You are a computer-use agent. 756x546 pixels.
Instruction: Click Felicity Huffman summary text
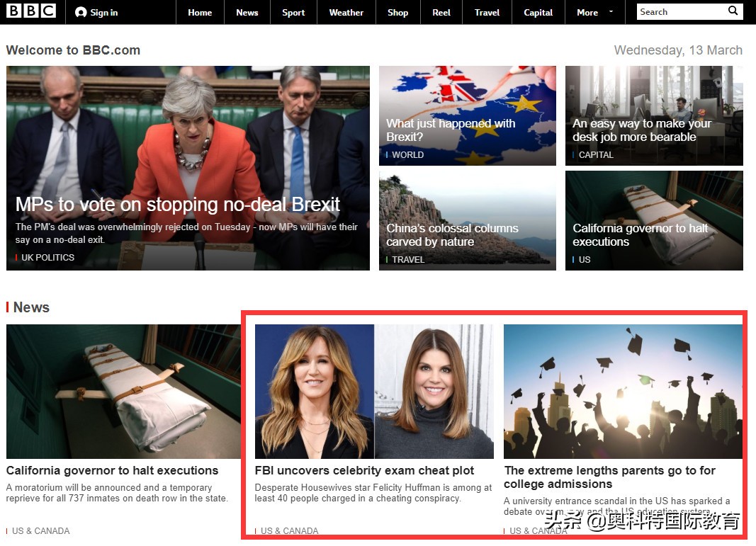[x=373, y=492]
